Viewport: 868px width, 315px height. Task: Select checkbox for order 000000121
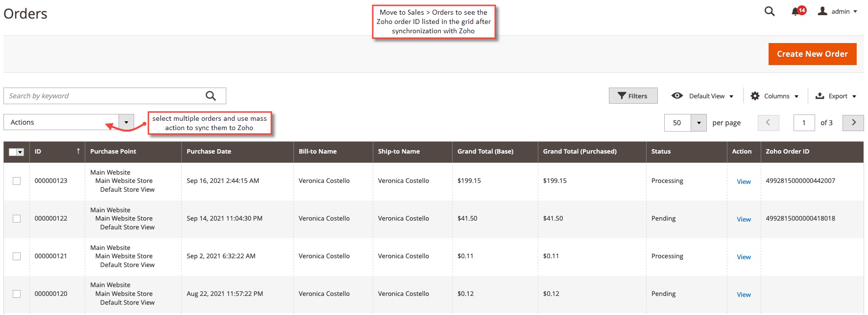[17, 256]
